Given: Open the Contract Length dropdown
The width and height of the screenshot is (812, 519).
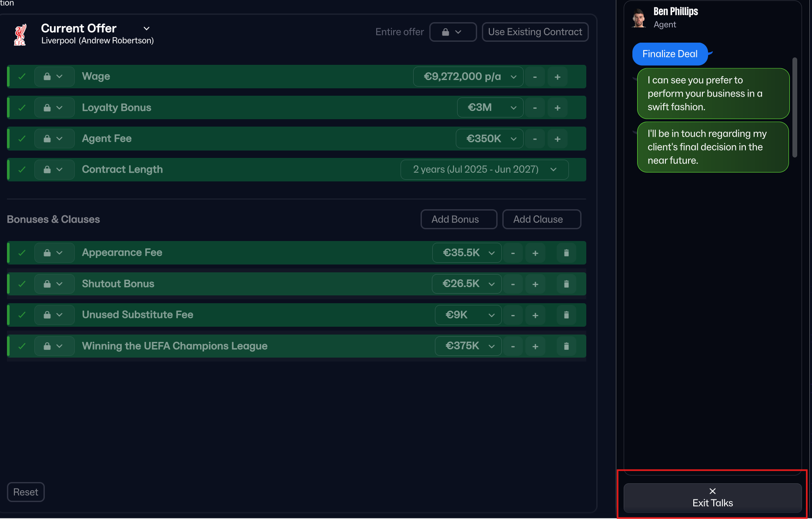Looking at the screenshot, I should point(484,170).
